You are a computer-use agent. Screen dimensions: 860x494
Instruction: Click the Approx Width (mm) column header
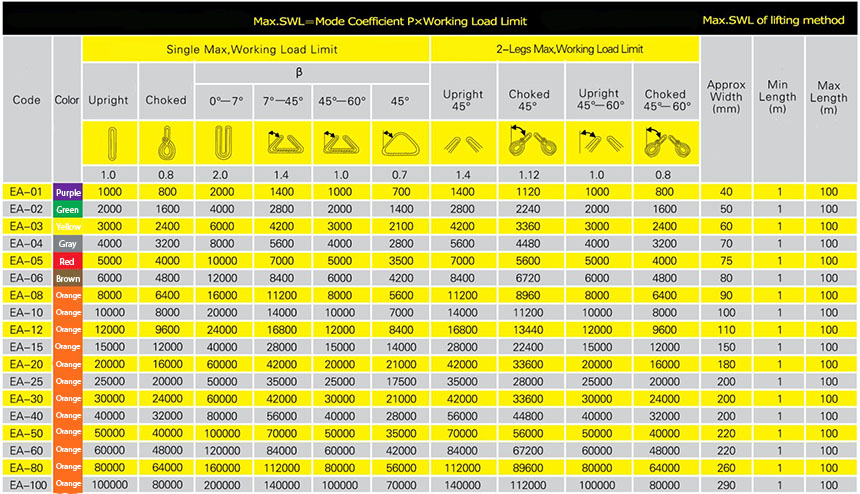pyautogui.click(x=726, y=97)
